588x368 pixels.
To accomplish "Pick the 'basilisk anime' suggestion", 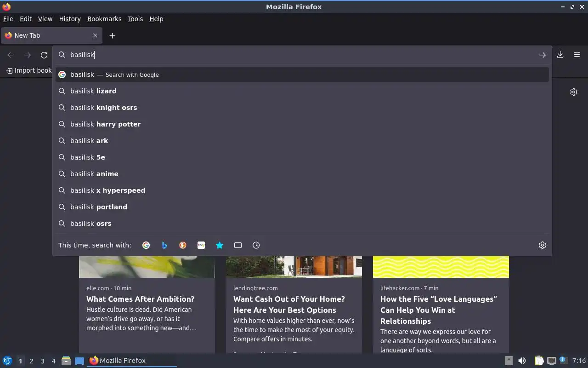I will coord(302,174).
